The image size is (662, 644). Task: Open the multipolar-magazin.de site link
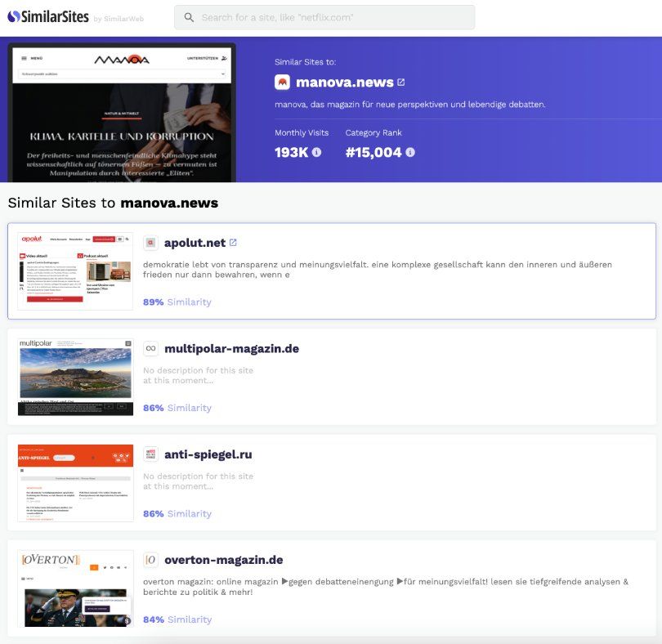(231, 349)
